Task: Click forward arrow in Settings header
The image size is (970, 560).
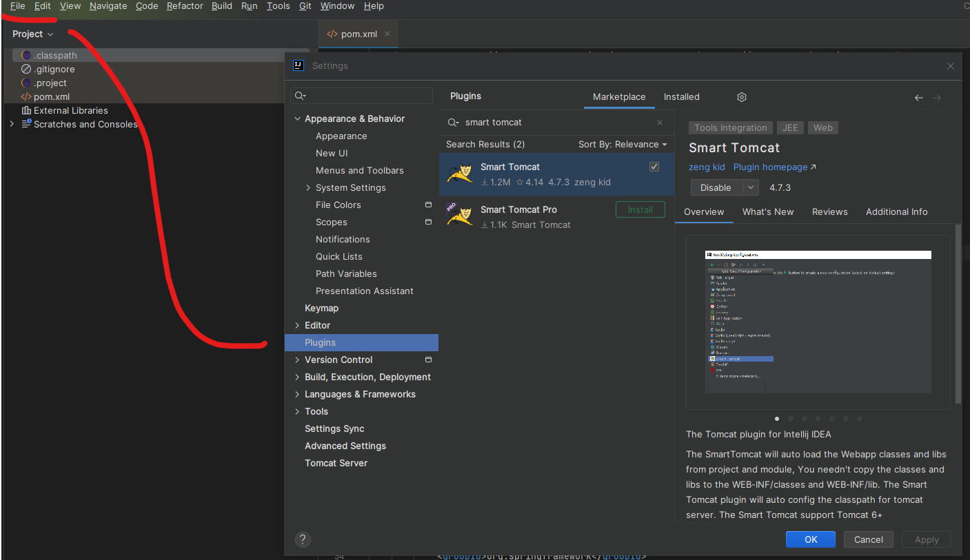Action: [937, 98]
